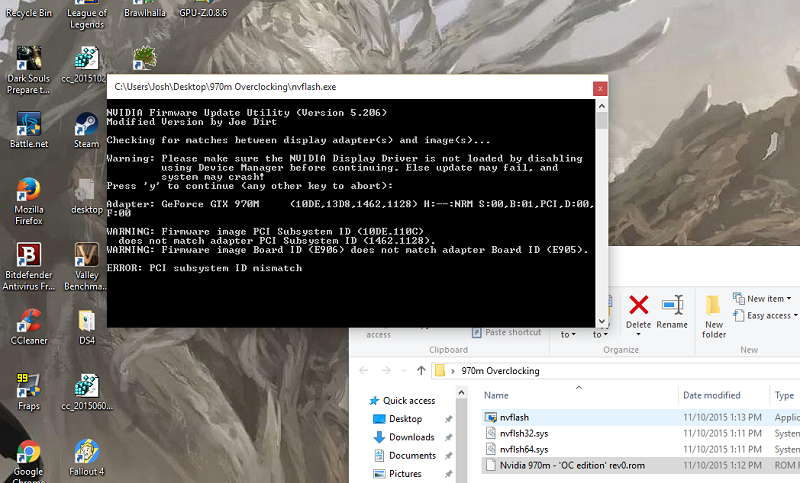
Task: Click scroll down arrow in nvflash console
Action: (x=602, y=321)
